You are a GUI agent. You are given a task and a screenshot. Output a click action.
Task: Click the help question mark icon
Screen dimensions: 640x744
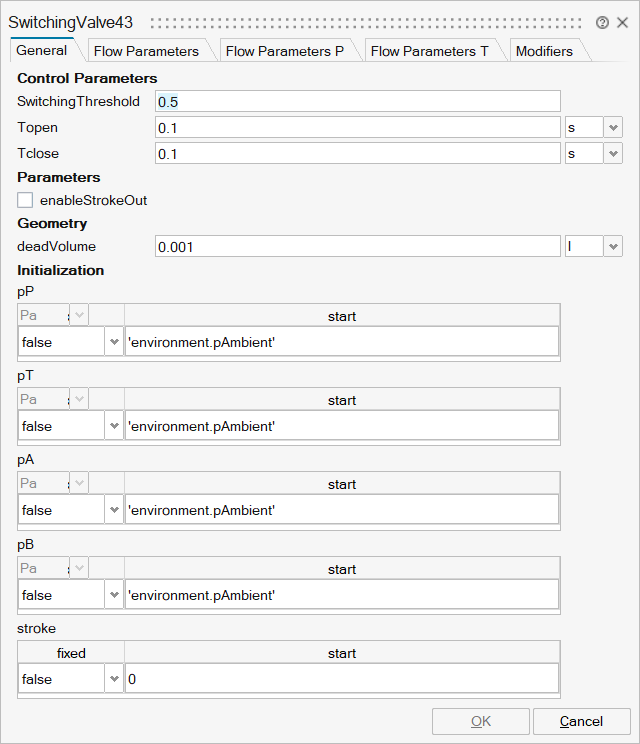602,23
